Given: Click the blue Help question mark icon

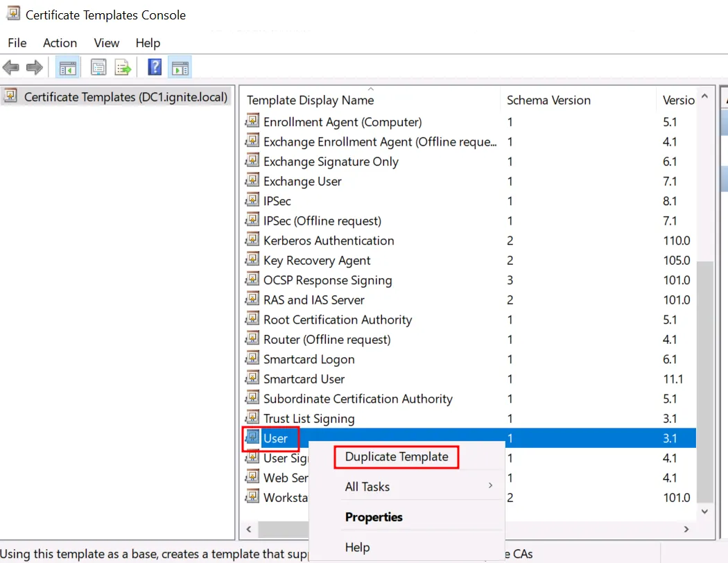Looking at the screenshot, I should (x=155, y=67).
